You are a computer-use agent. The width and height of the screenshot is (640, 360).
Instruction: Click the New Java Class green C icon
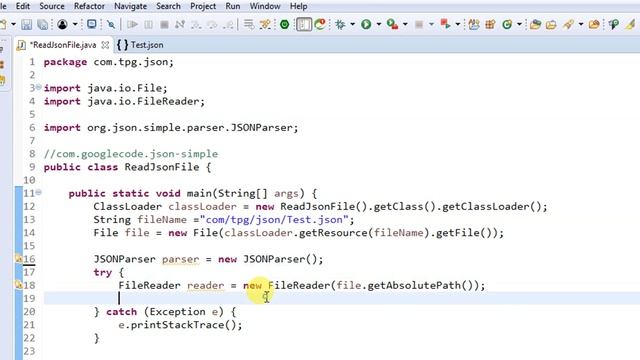(507, 24)
